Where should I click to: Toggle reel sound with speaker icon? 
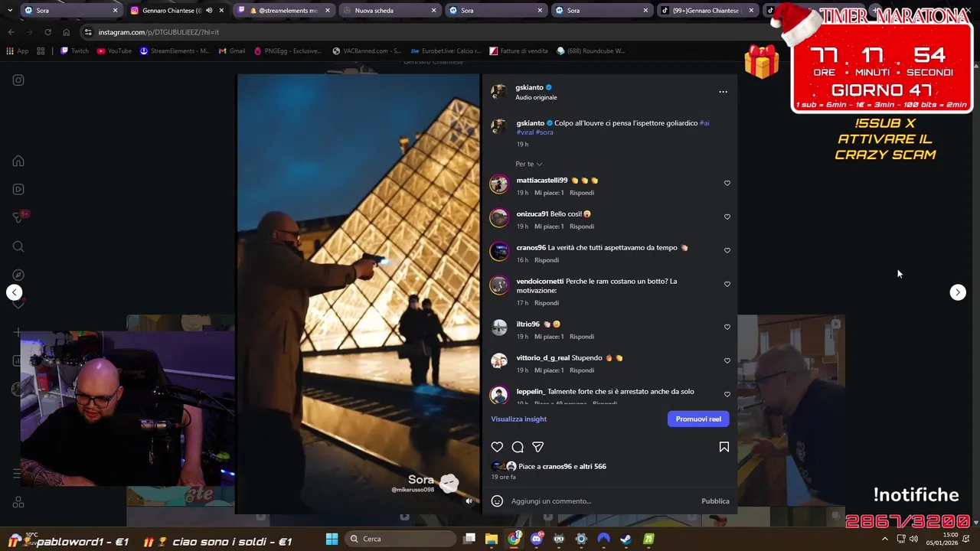click(469, 501)
